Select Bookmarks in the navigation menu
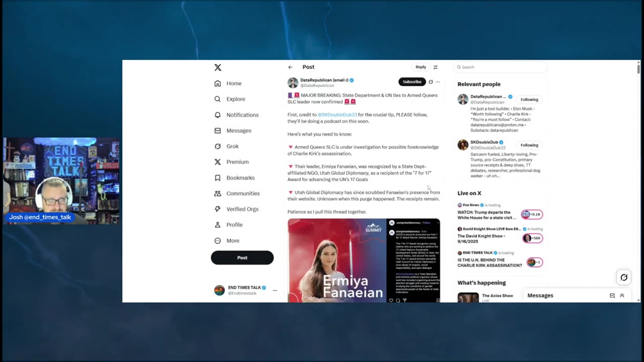The image size is (644, 362). pyautogui.click(x=240, y=177)
